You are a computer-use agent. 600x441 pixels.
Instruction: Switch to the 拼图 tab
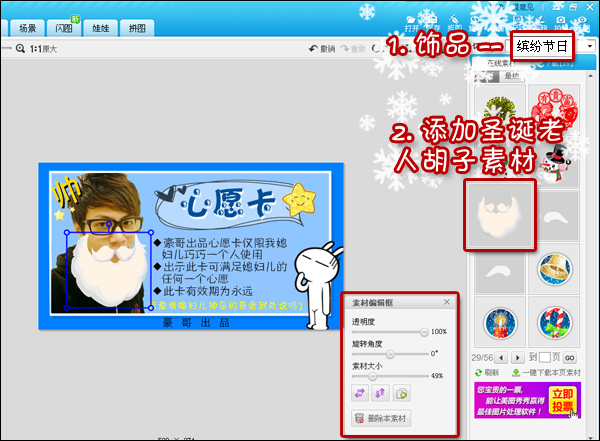(139, 28)
